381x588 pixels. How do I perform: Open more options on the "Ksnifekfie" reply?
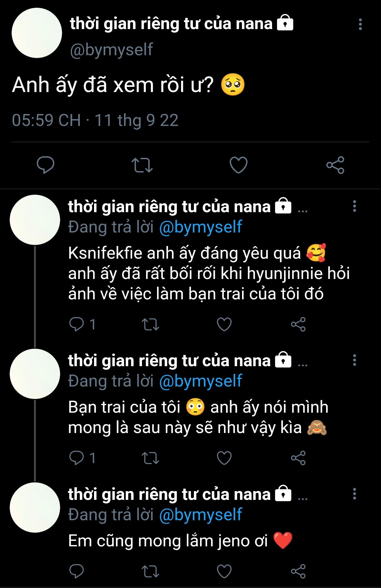355,206
